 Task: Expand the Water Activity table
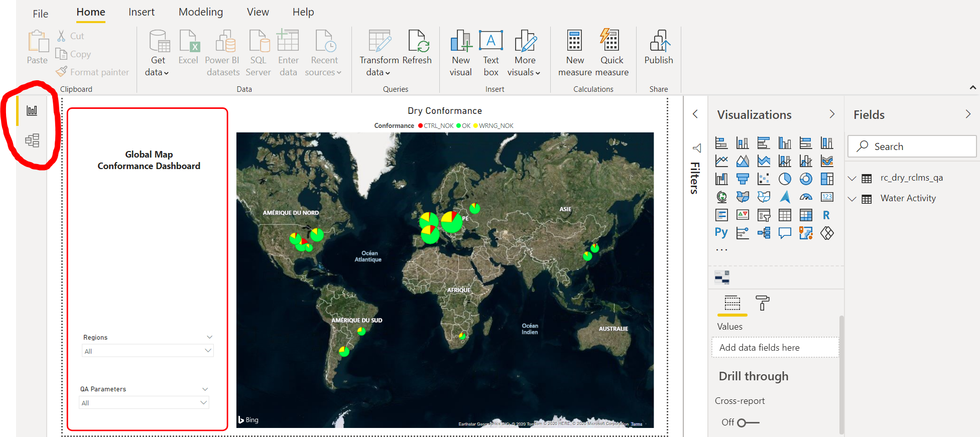coord(852,199)
